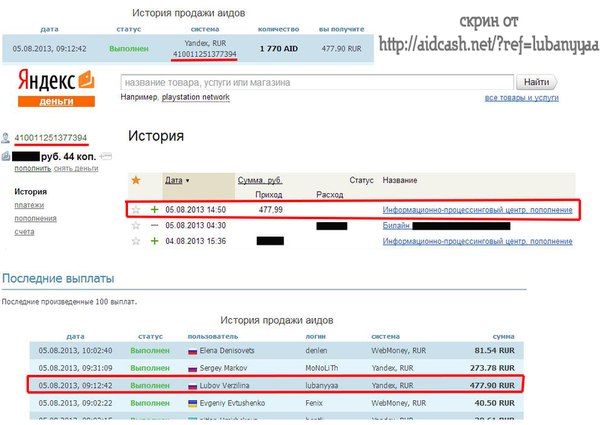Sort history by Сумма, руб. column

pyautogui.click(x=260, y=180)
